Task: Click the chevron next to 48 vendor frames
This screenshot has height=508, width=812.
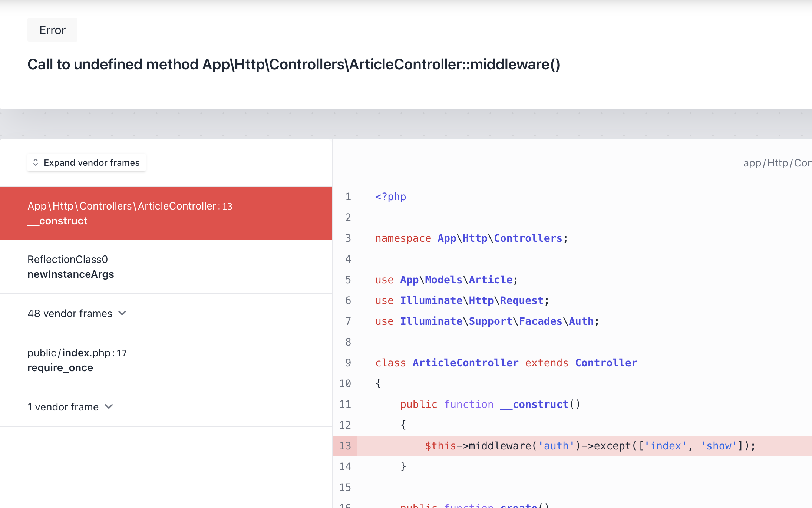Action: coord(122,313)
